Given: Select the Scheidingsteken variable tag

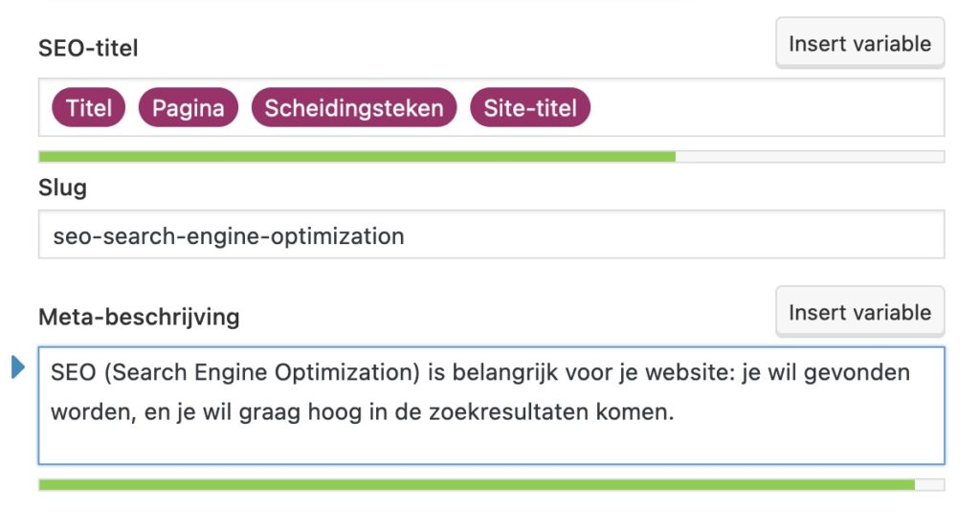Looking at the screenshot, I should point(354,108).
